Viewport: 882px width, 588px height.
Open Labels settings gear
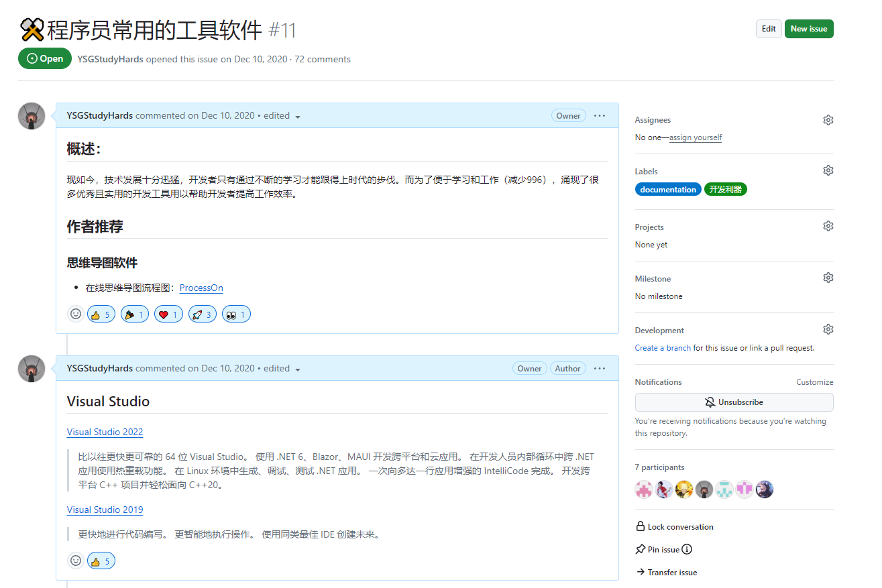[x=828, y=170]
